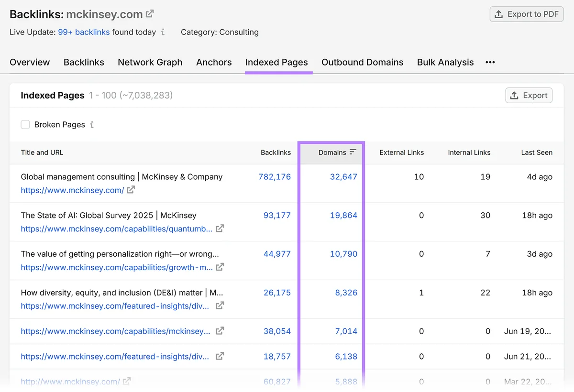Select the Indexed Pages tab

276,62
